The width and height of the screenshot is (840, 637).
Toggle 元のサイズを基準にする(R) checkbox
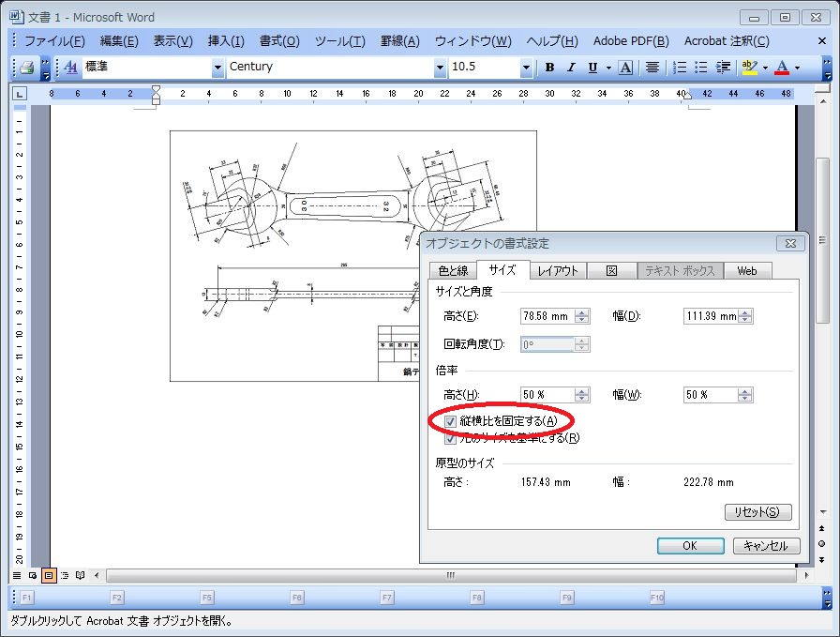[x=450, y=439]
